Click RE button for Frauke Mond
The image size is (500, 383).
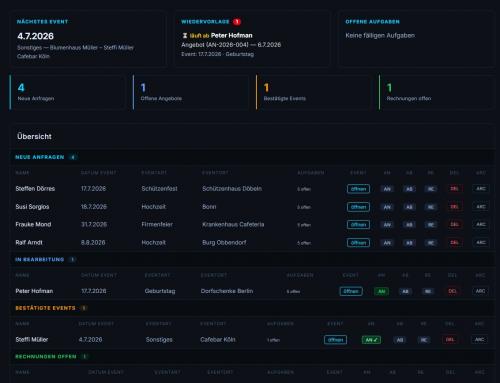pyautogui.click(x=431, y=225)
